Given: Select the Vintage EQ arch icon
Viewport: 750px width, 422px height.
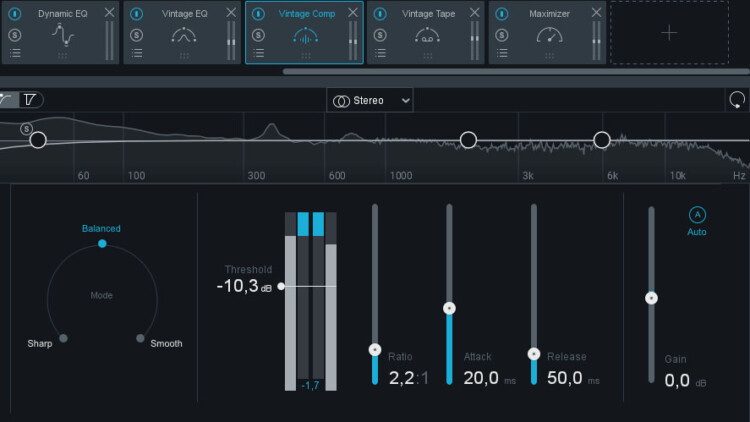Looking at the screenshot, I should tap(184, 35).
